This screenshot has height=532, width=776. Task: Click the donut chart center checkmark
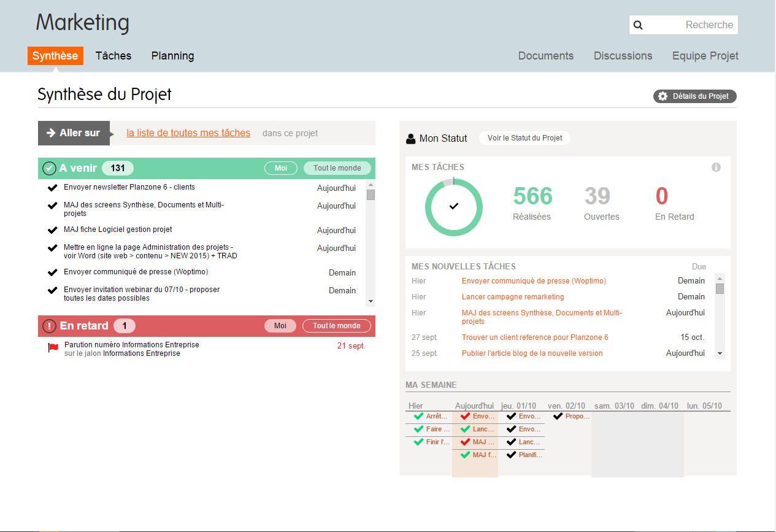coord(454,207)
